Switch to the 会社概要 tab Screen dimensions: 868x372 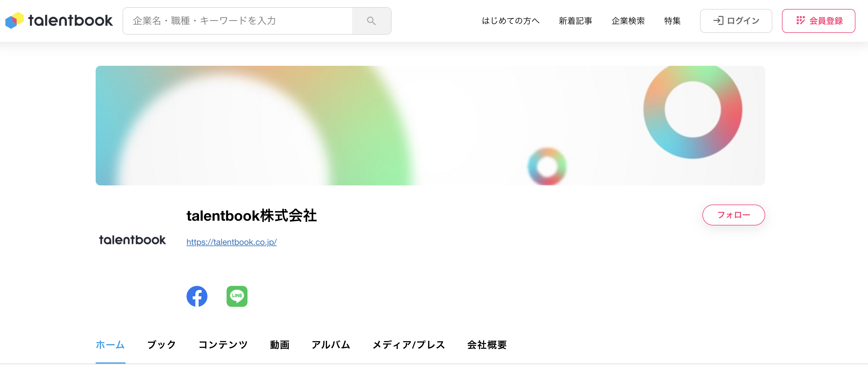[487, 344]
